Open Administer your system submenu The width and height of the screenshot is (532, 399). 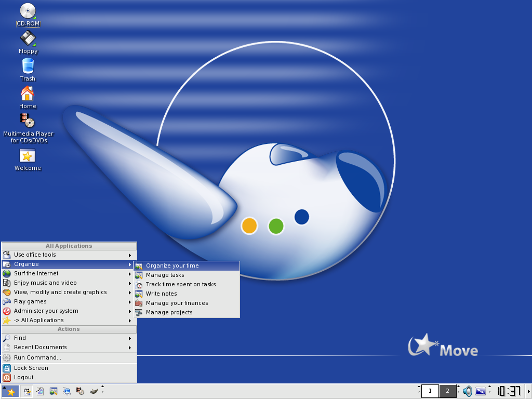point(69,311)
